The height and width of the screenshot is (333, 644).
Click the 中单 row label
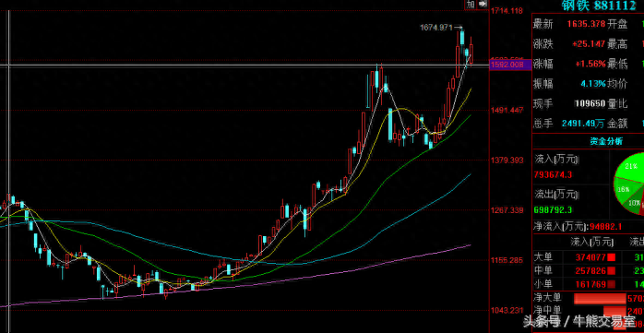(x=543, y=270)
